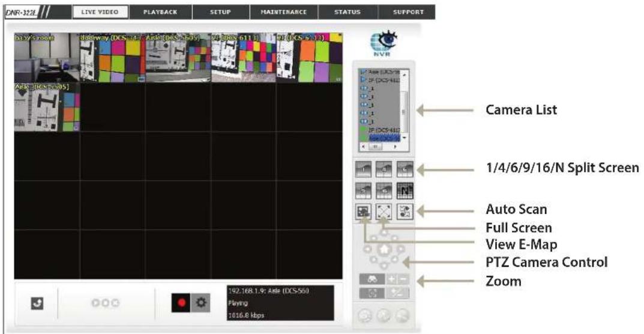Select the 1-split screen layout
This screenshot has width=644, height=334.
[x=364, y=169]
